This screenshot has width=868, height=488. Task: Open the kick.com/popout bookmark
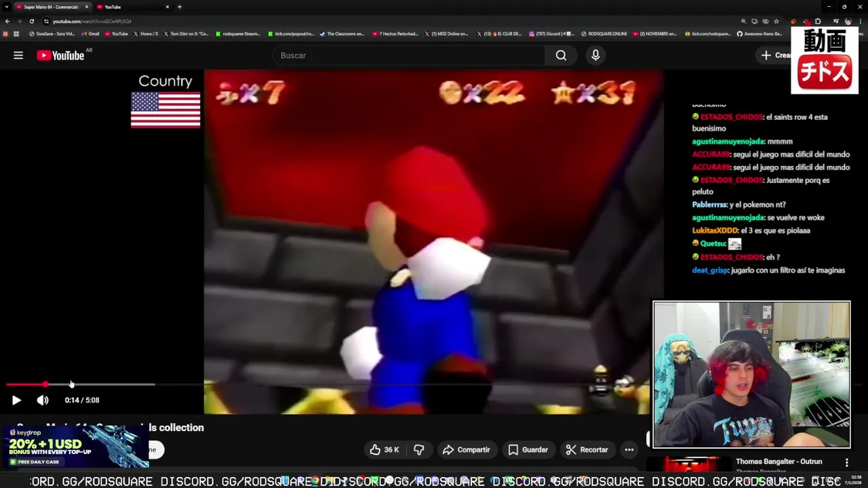tap(291, 33)
